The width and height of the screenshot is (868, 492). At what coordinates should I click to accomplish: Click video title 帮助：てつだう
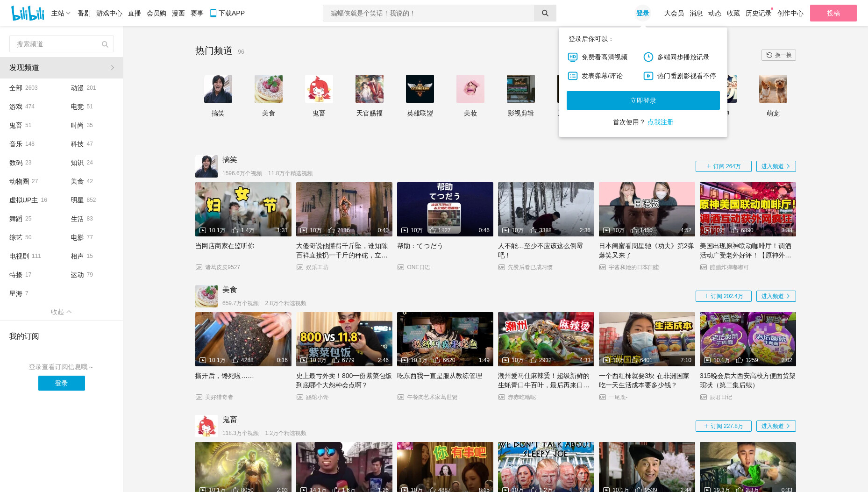click(x=420, y=246)
